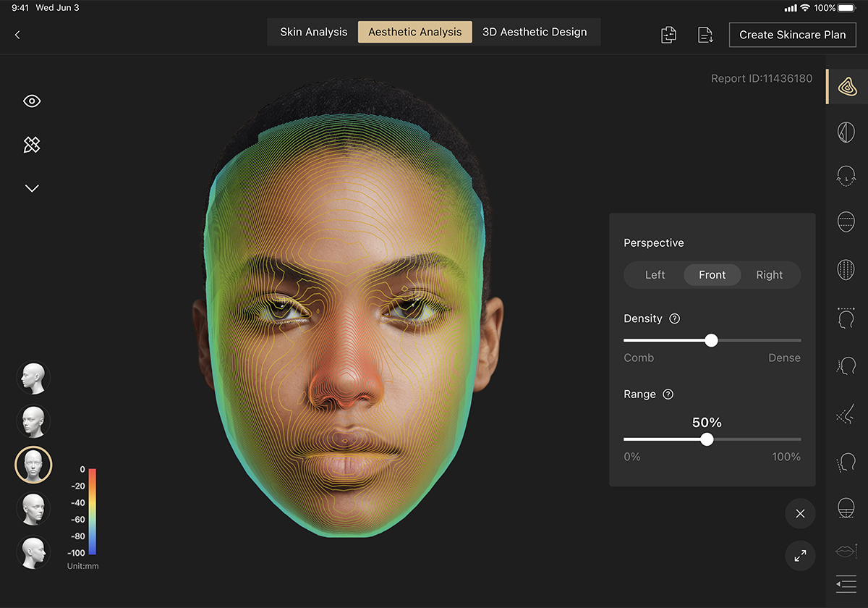Screen dimensions: 868x608
Task: Expand view with the fullscreen arrows button
Action: 800,556
